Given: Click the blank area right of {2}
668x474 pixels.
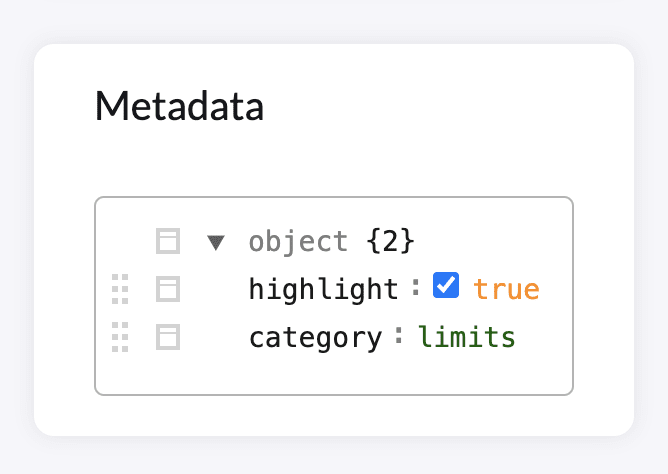Looking at the screenshot, I should [490, 241].
